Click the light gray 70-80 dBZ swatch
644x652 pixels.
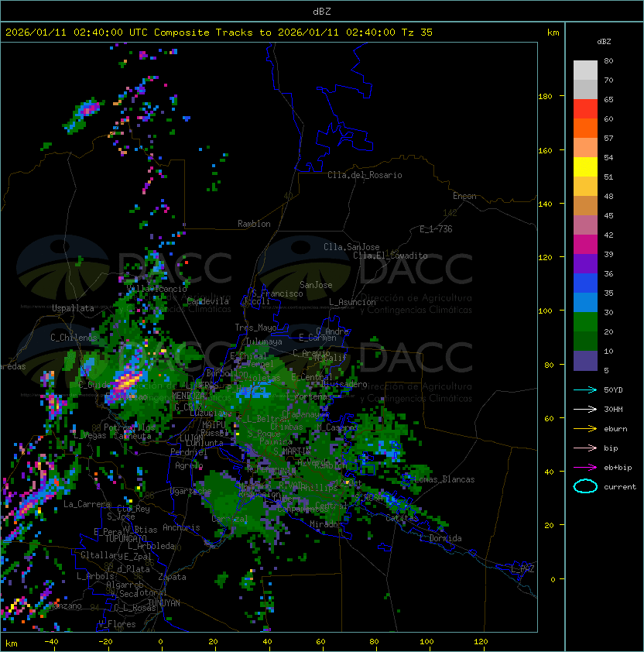pos(585,70)
